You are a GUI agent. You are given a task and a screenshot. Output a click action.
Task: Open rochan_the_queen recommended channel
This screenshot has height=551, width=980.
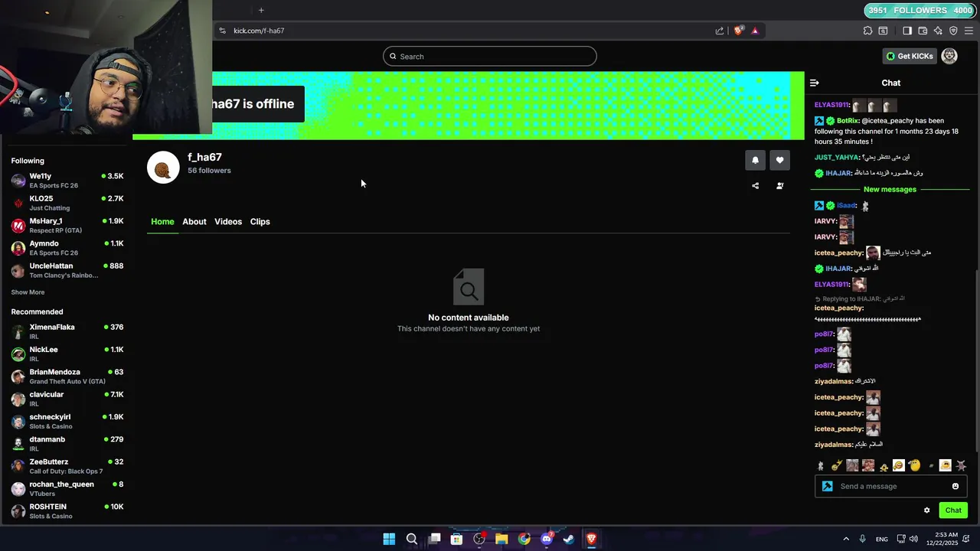tap(67, 488)
